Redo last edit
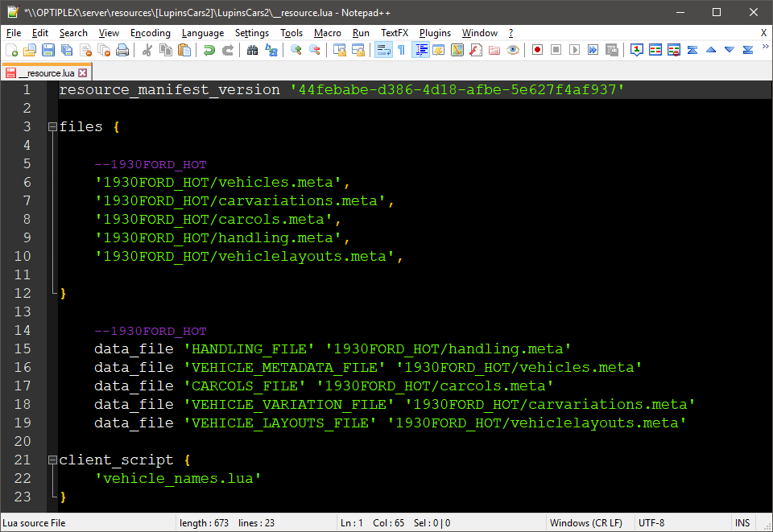773x532 pixels. click(227, 50)
